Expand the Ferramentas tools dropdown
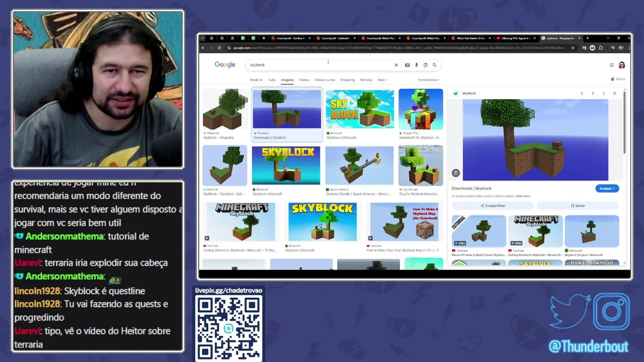 (x=429, y=80)
